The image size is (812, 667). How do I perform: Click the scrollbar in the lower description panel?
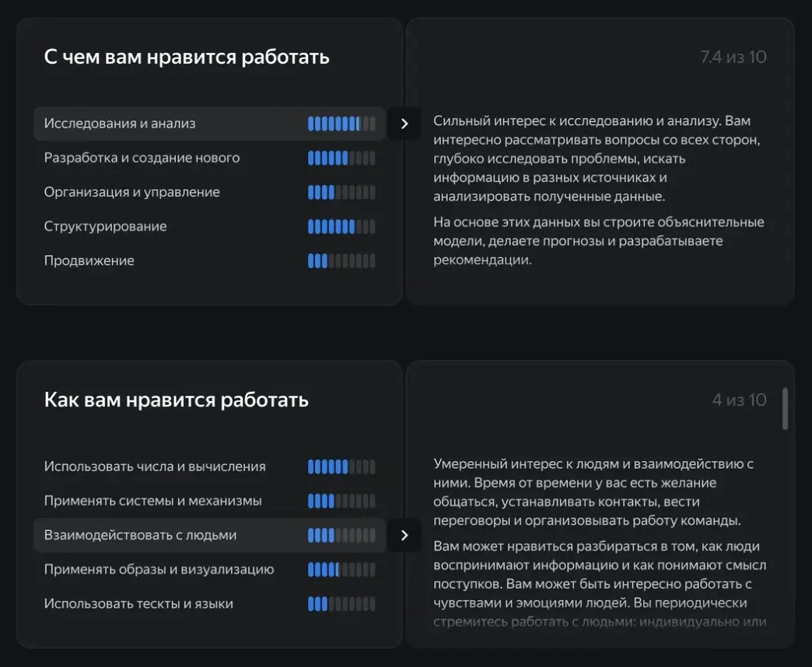coord(785,409)
